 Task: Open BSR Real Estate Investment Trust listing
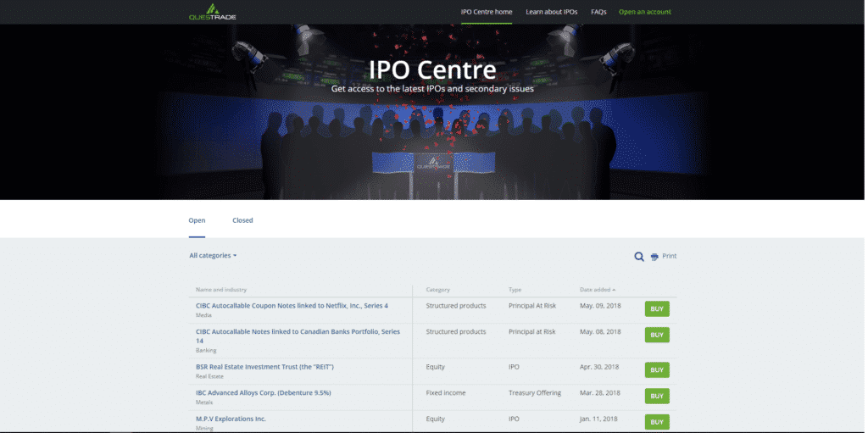(x=264, y=367)
